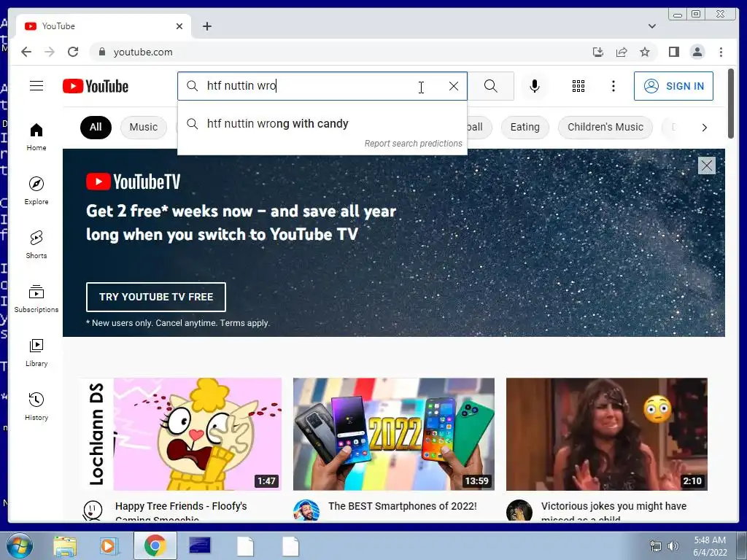The height and width of the screenshot is (560, 747).
Task: Select the All filter chip
Action: 96,127
